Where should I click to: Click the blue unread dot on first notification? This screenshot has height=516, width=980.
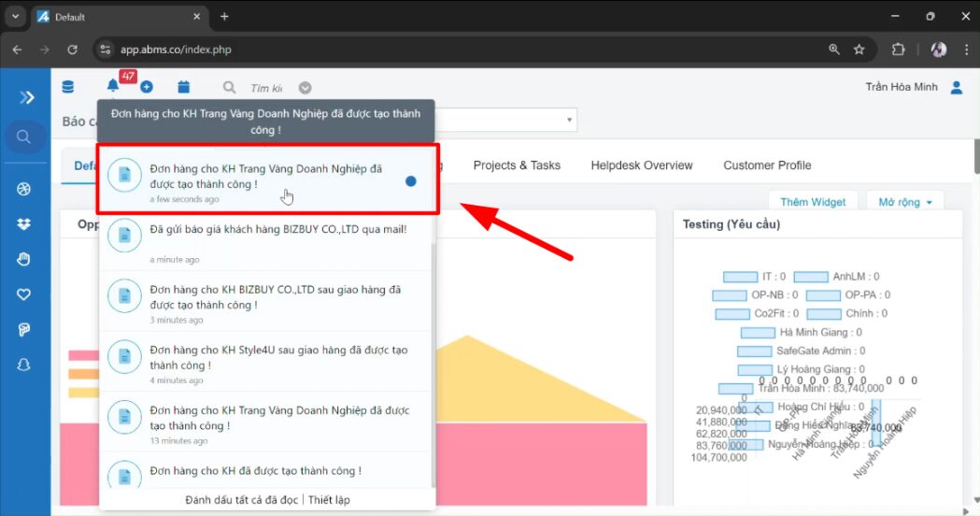click(411, 181)
